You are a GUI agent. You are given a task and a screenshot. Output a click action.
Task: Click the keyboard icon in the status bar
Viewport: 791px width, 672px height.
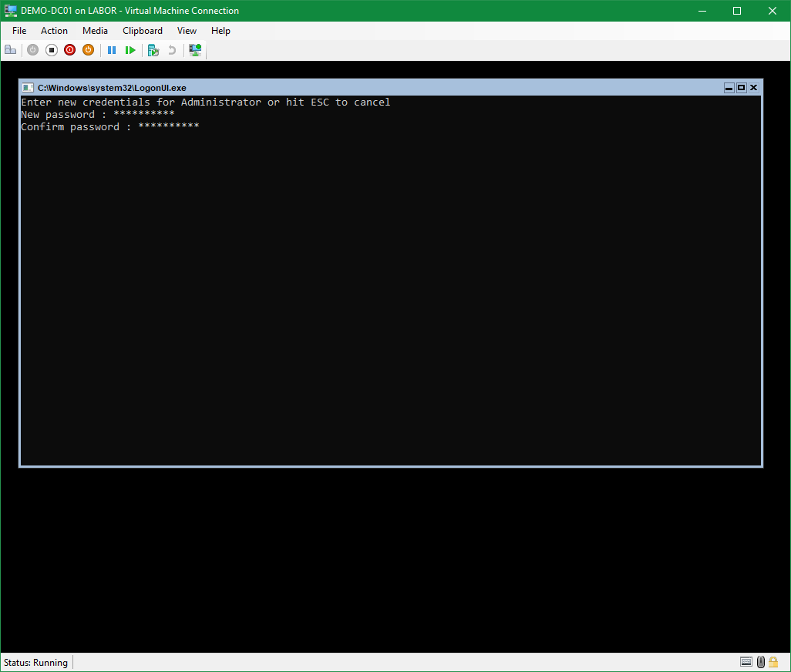point(746,662)
